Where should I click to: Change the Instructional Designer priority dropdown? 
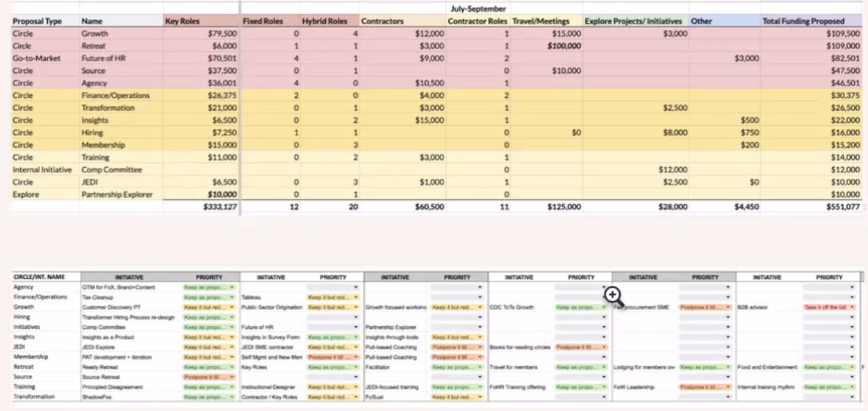(333, 387)
